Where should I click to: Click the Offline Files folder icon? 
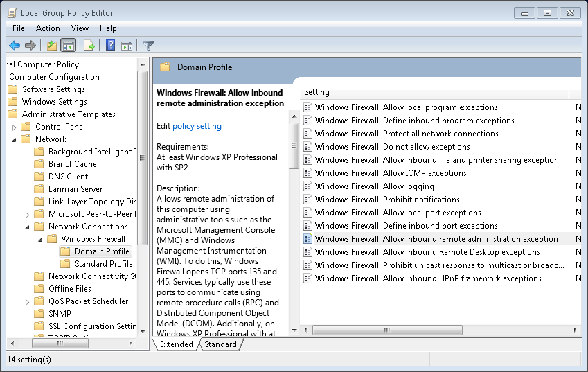click(x=39, y=289)
